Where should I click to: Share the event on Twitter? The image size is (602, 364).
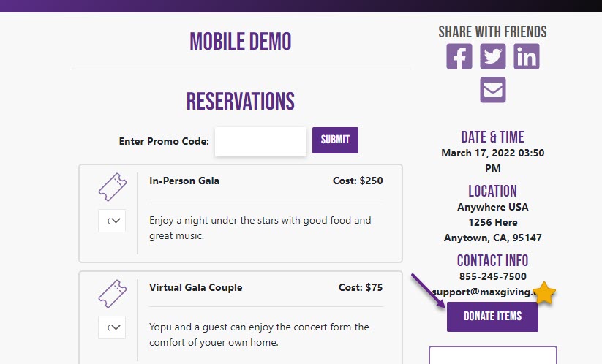pyautogui.click(x=492, y=56)
